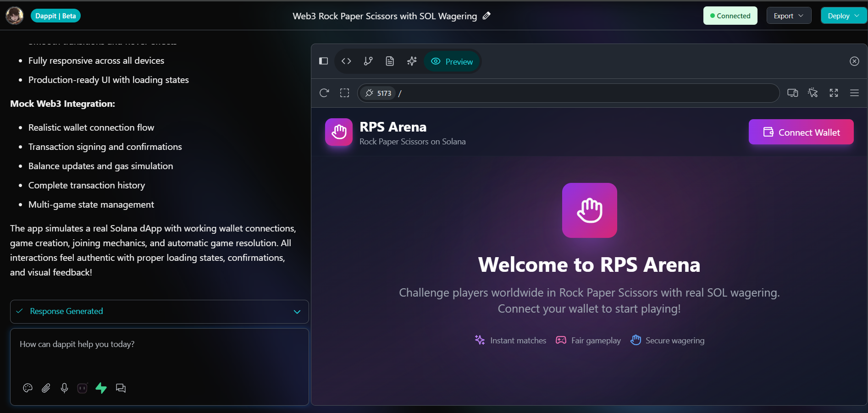Click the Secure wagering hand icon
This screenshot has height=413, width=868.
coord(636,340)
